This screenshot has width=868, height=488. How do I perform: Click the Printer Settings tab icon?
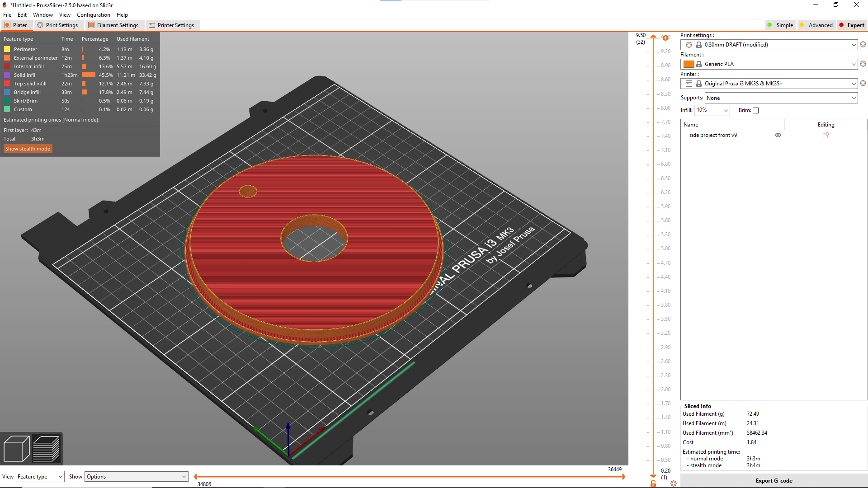152,25
